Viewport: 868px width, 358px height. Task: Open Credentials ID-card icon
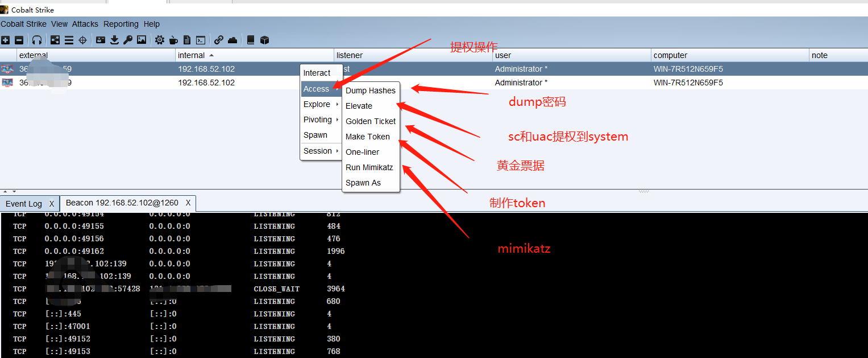(x=101, y=40)
